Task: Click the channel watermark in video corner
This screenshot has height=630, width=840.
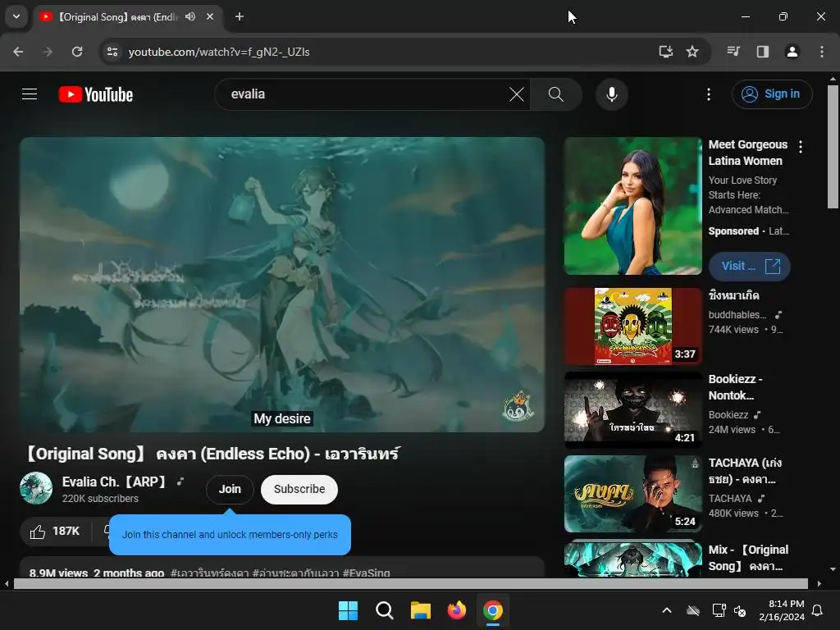Action: (x=518, y=406)
